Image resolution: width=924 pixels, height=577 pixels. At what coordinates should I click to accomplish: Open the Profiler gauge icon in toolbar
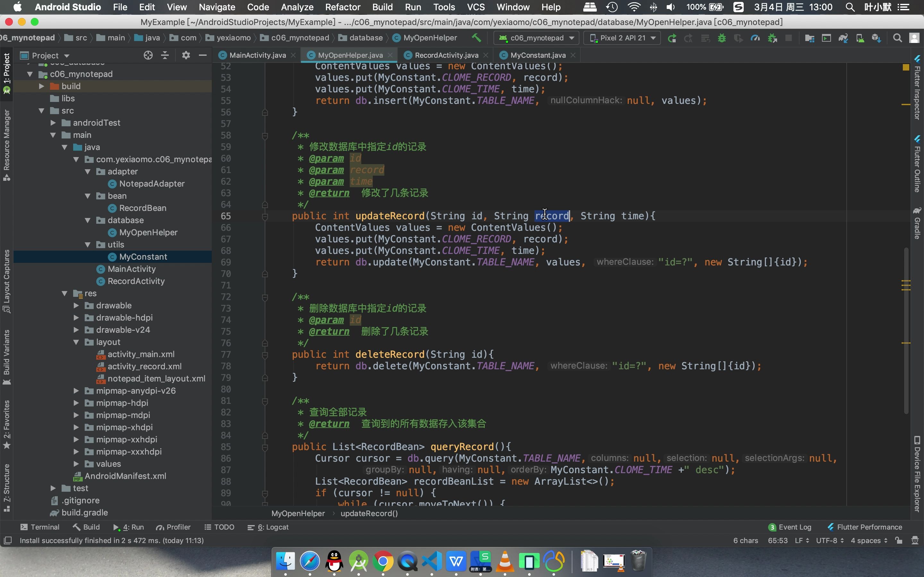[755, 38]
